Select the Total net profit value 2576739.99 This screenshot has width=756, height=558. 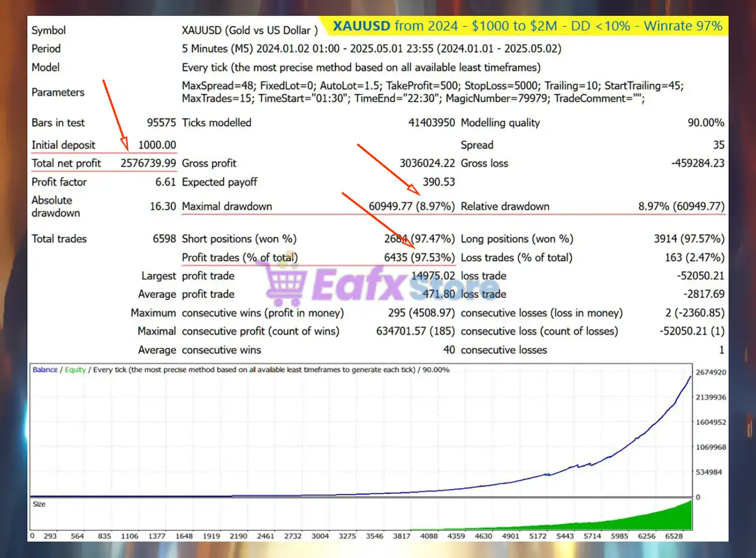148,164
